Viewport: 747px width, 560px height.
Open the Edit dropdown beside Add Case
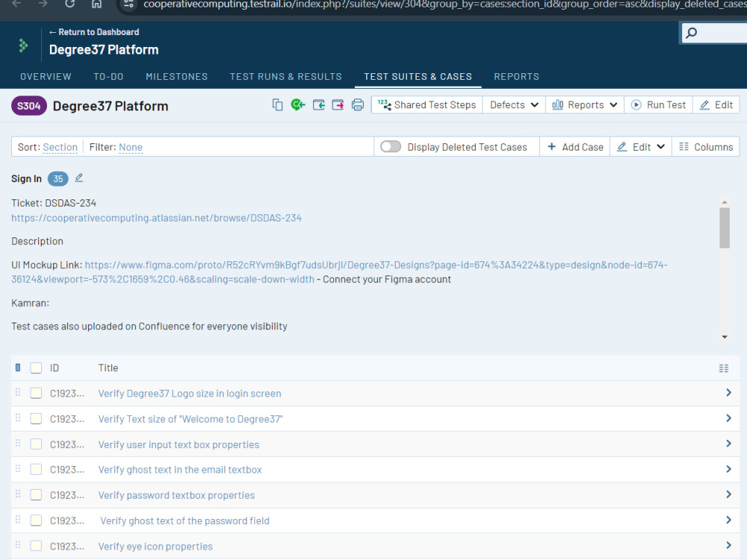point(641,146)
